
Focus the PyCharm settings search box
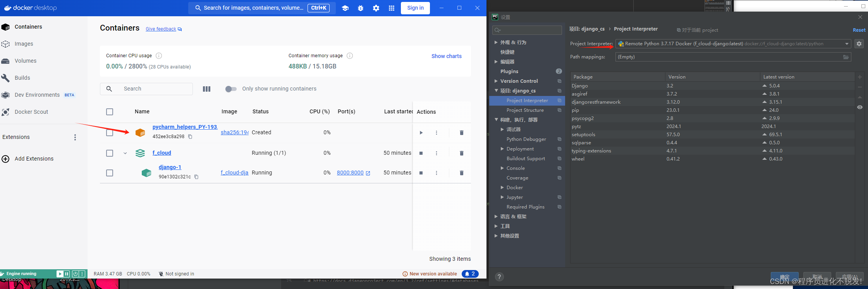(527, 30)
